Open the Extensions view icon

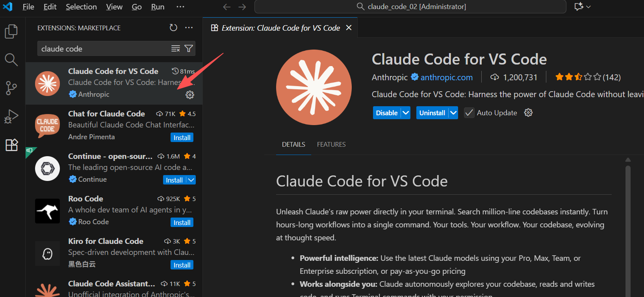pos(11,145)
